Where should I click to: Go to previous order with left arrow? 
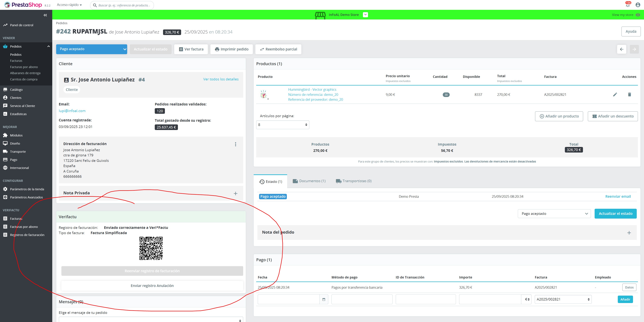(x=622, y=49)
